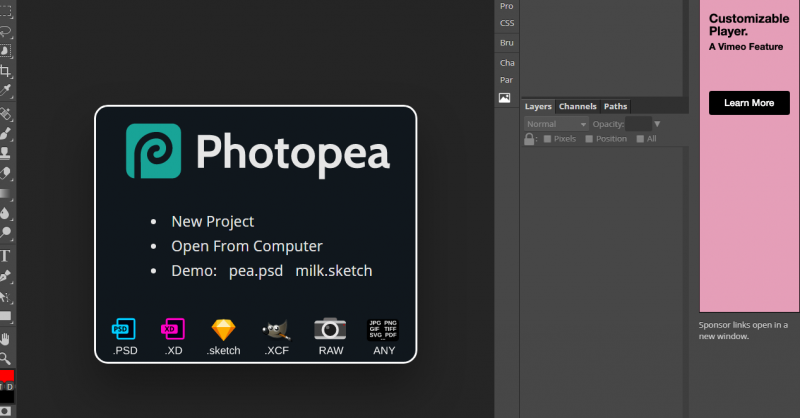800x418 pixels.
Task: Open the Normal blend mode dropdown
Action: [556, 124]
